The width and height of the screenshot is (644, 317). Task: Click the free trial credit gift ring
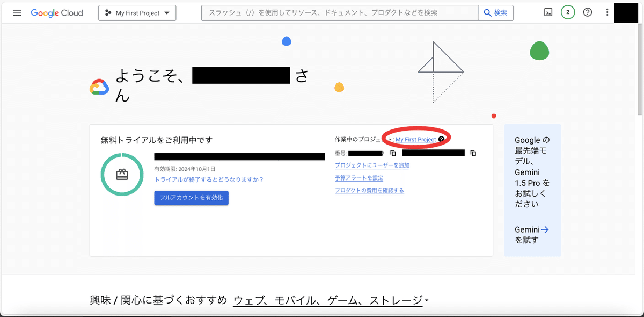click(x=122, y=174)
